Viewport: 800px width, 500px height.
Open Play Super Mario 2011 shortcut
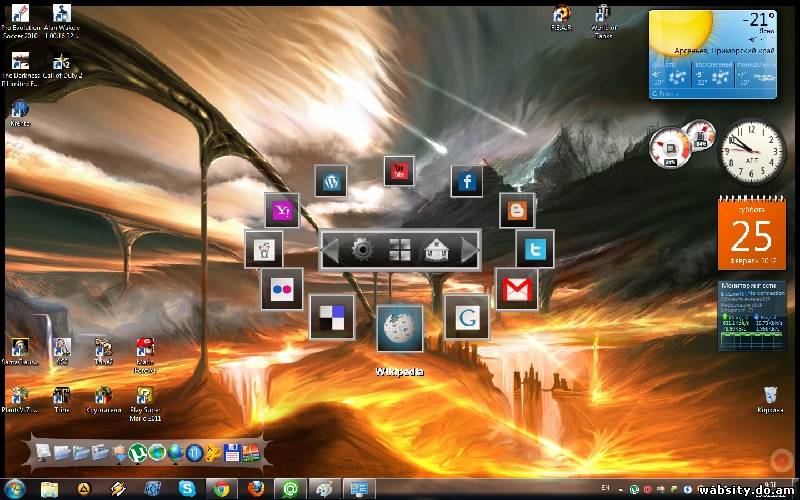coord(145,404)
